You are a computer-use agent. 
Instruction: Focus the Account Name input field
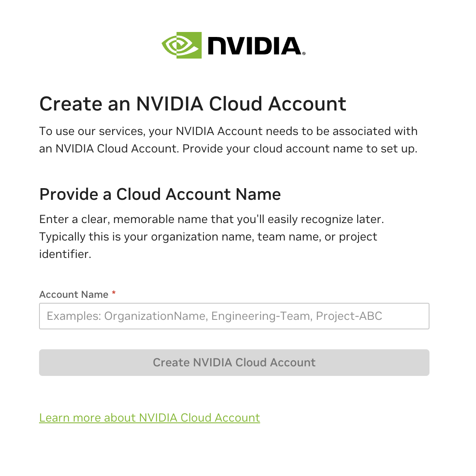point(234,316)
